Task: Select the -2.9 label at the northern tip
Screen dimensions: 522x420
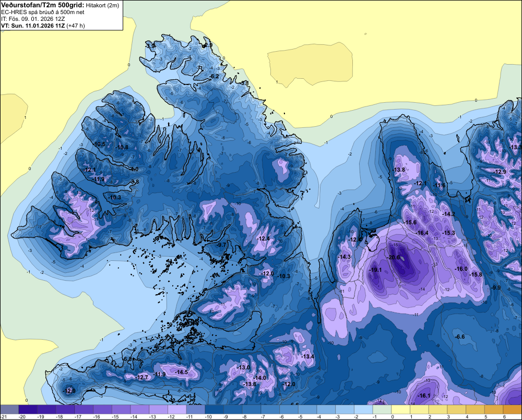Action: coord(208,45)
